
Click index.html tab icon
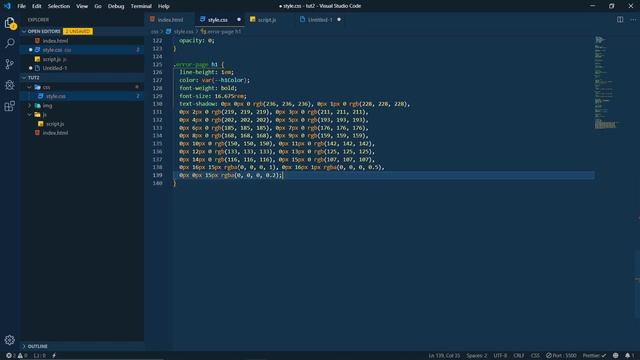pos(152,20)
